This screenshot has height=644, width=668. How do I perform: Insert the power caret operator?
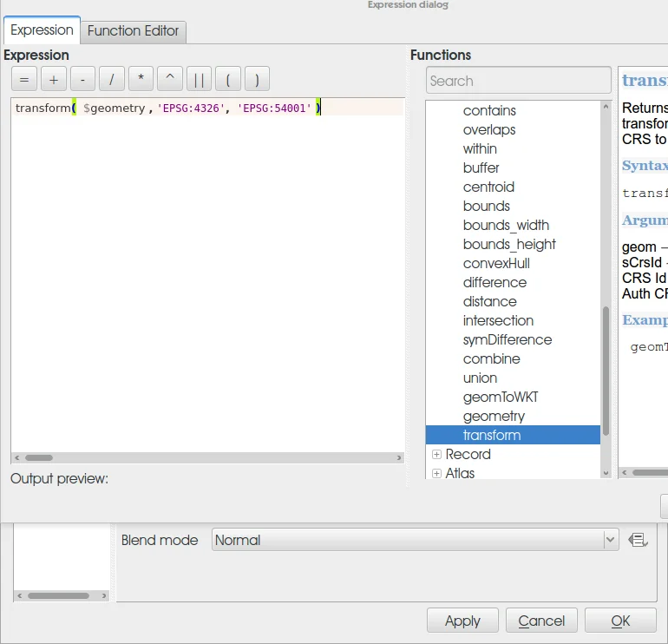pyautogui.click(x=169, y=80)
